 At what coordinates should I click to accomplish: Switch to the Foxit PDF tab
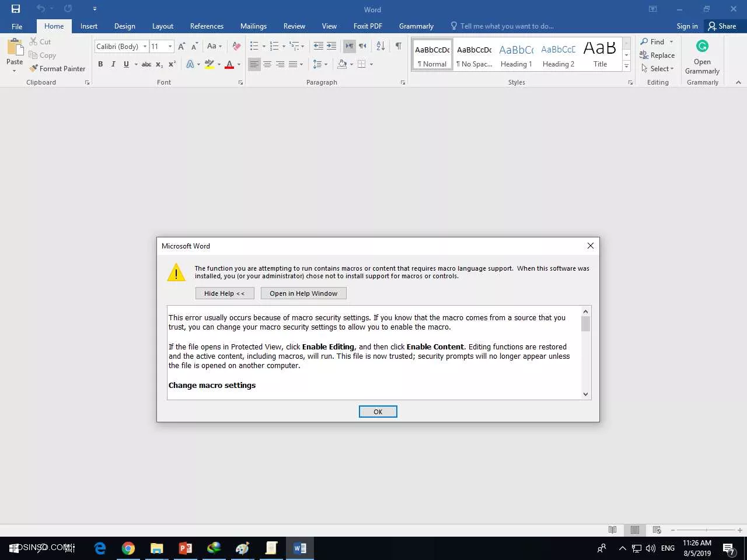pyautogui.click(x=368, y=26)
